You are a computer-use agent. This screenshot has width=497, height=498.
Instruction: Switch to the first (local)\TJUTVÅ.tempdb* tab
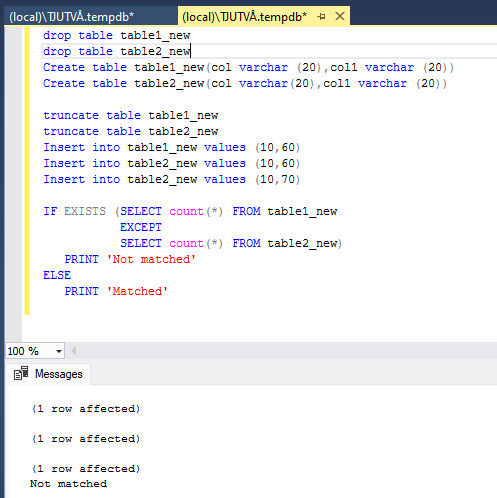[90, 16]
